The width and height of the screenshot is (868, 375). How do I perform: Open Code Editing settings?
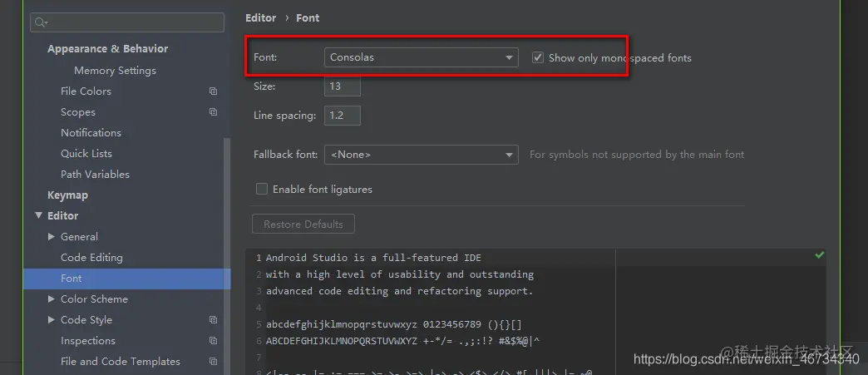pos(92,258)
